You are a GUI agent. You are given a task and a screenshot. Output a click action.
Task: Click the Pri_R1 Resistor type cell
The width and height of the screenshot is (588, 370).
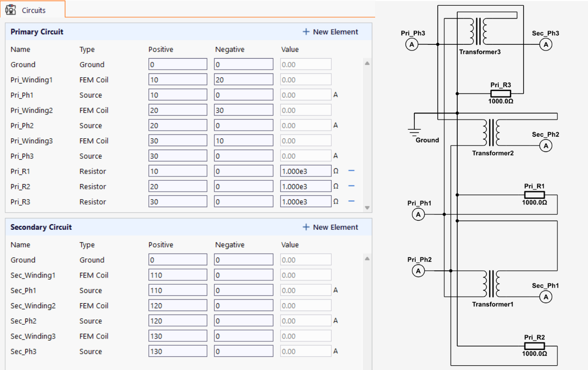point(93,171)
